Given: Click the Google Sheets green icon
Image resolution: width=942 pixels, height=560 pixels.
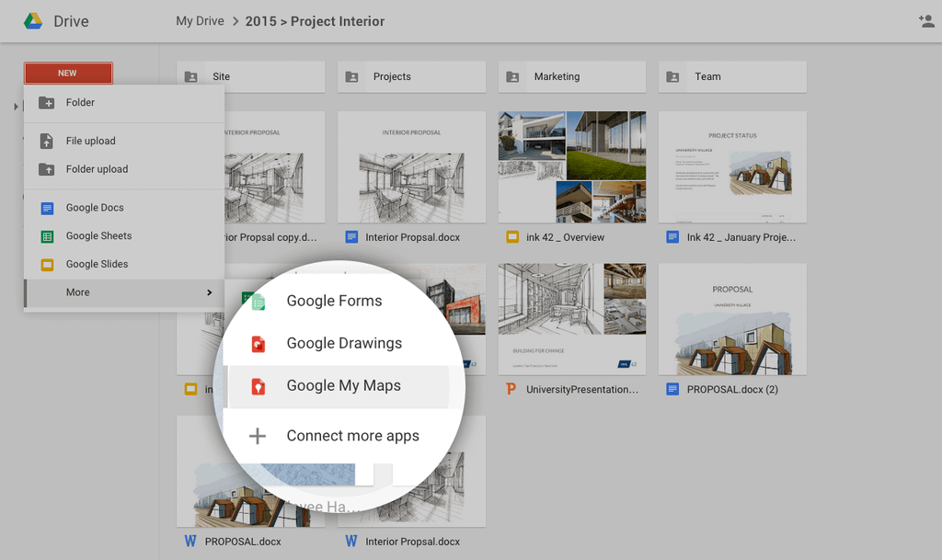Looking at the screenshot, I should click(47, 236).
